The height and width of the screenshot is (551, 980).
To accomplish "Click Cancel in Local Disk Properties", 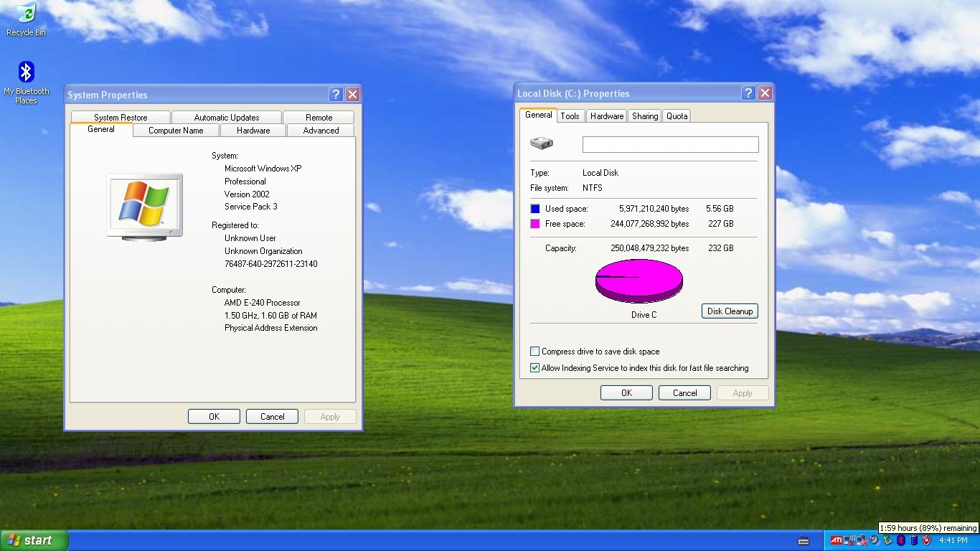I will coord(684,393).
